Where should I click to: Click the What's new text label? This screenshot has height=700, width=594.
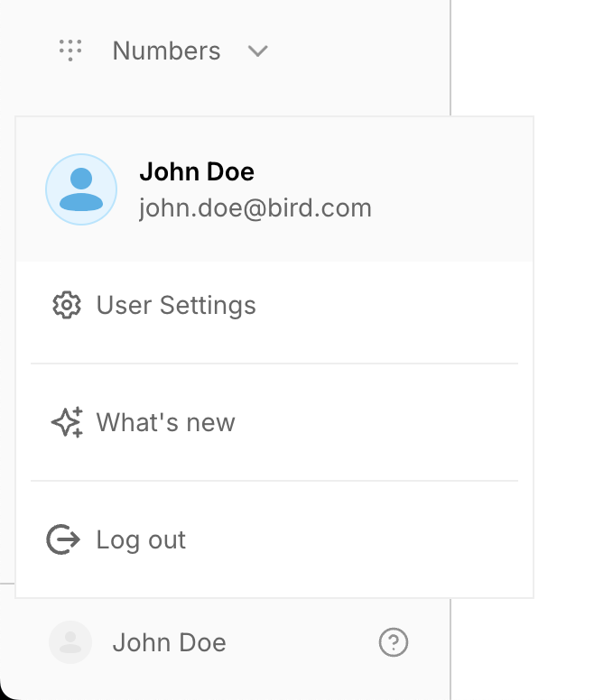click(166, 422)
